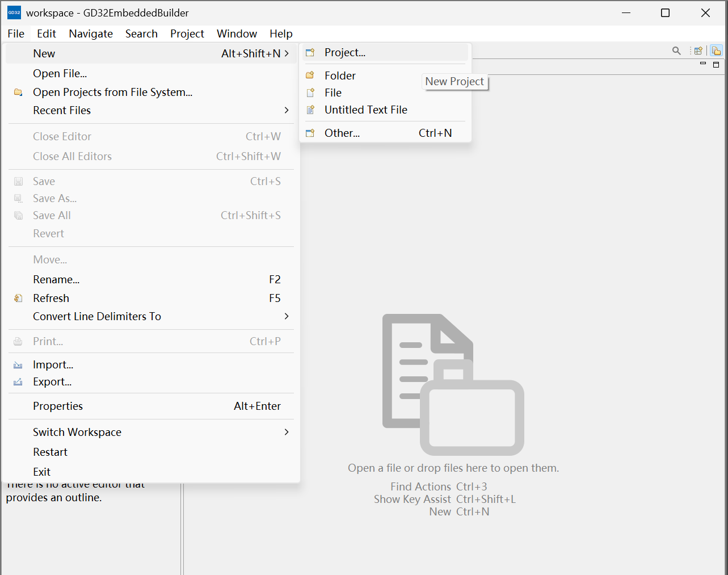Screen dimensions: 728x575
Task: Click the Find Actions Ctrl+3 hint
Action: 439,486
